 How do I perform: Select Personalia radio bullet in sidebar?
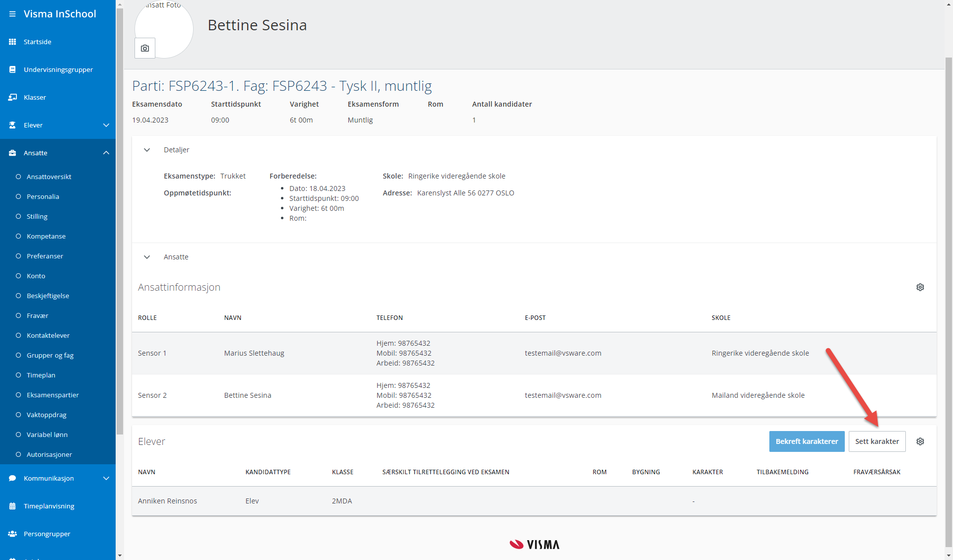tap(18, 196)
